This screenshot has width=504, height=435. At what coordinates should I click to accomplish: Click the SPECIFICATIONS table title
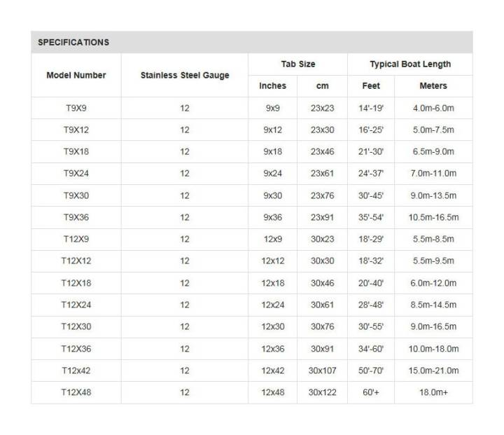73,43
